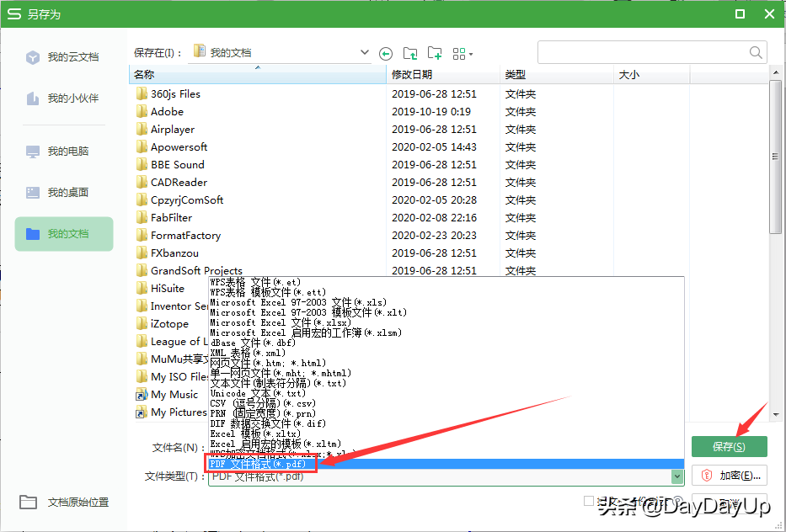Click the shield icon on encrypt button
The height and width of the screenshot is (532, 786).
coord(706,476)
